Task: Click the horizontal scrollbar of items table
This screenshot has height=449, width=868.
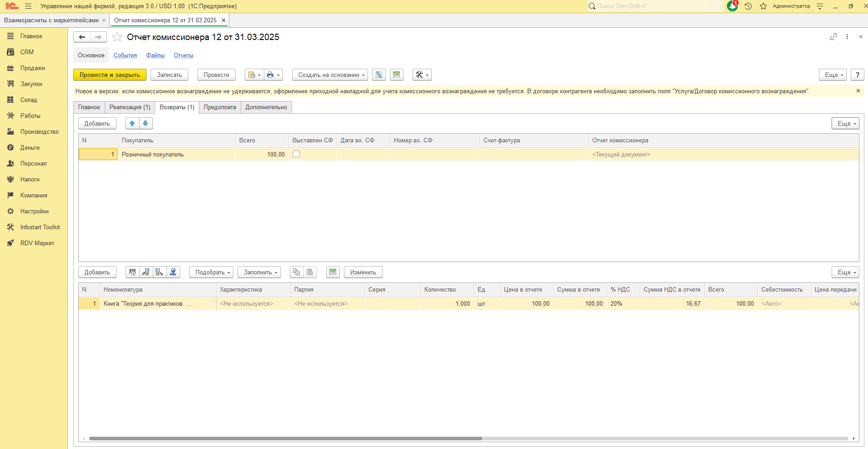Action: (x=285, y=439)
